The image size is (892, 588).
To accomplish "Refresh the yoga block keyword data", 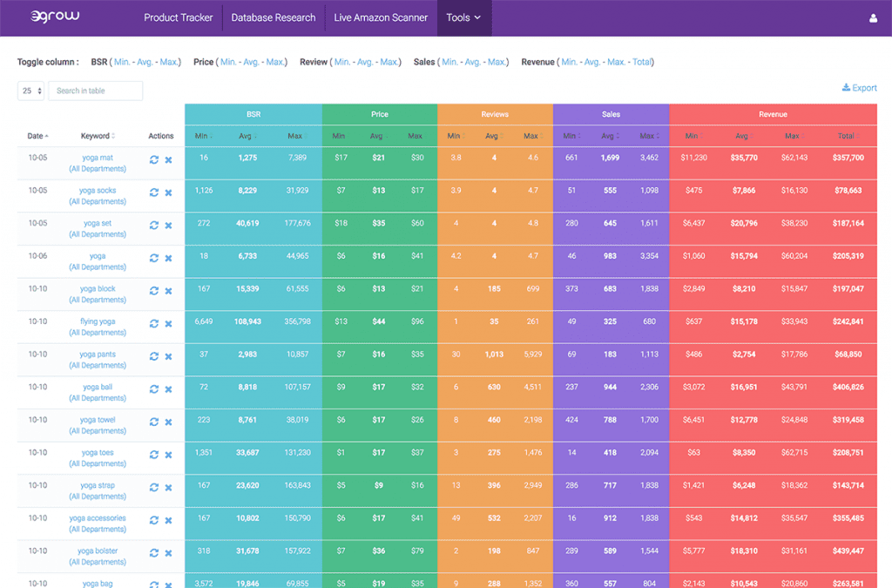I will click(x=154, y=291).
